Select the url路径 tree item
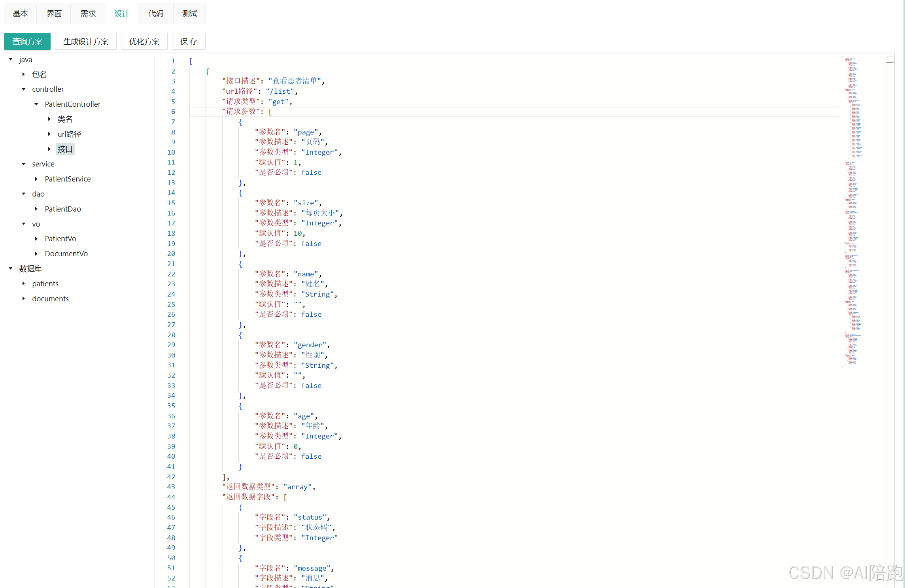Image resolution: width=905 pixels, height=588 pixels. pos(69,134)
